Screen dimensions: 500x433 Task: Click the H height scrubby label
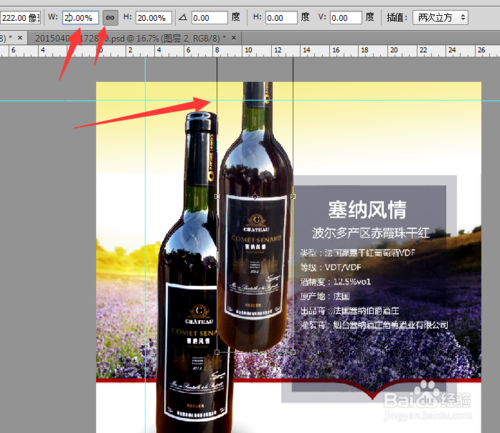pyautogui.click(x=127, y=17)
